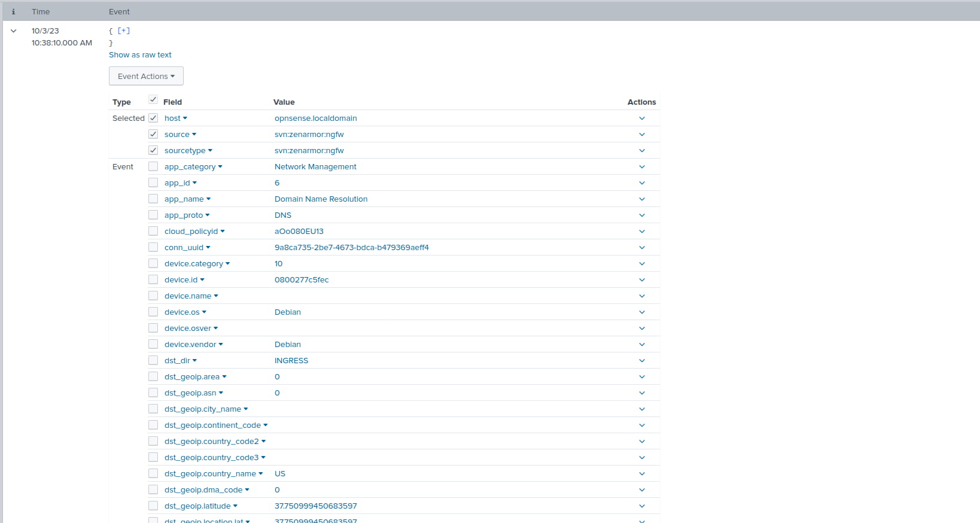The width and height of the screenshot is (980, 523).
Task: Open actions chevron for conn_uuid row
Action: point(642,248)
